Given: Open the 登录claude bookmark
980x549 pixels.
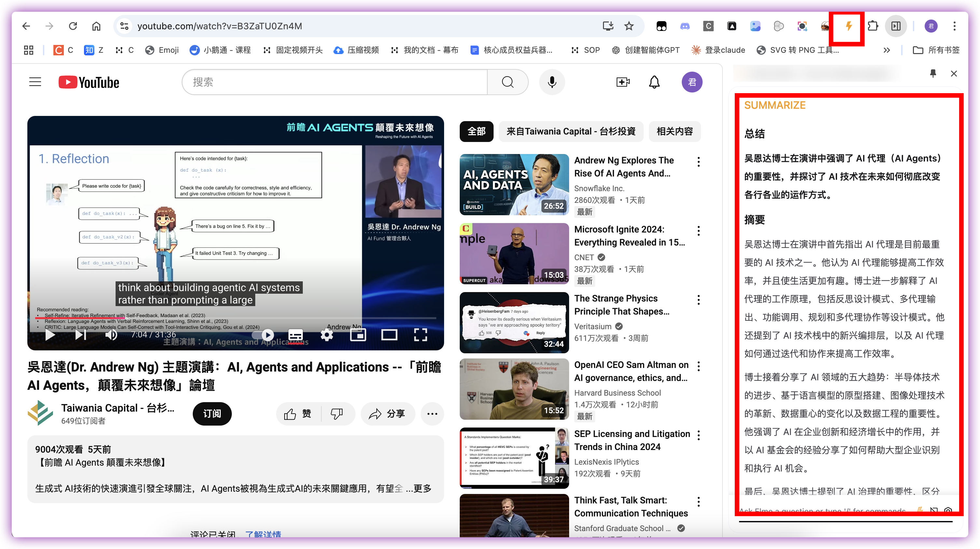Looking at the screenshot, I should click(x=718, y=50).
